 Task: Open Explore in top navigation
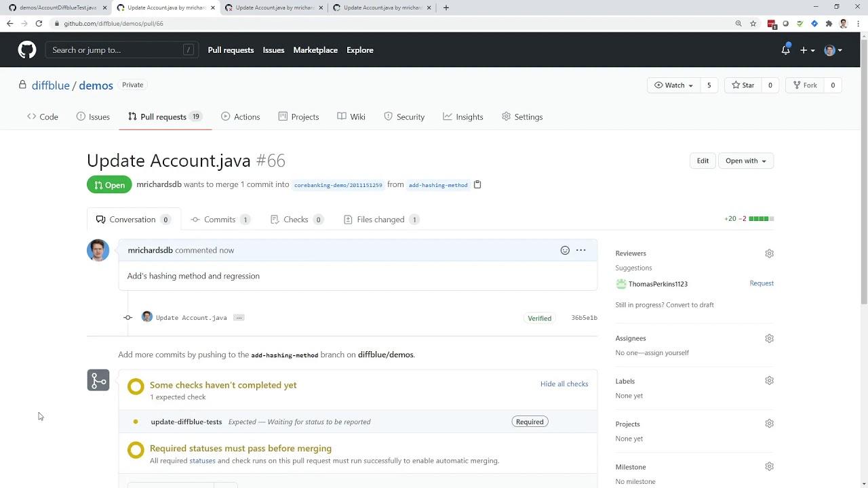[360, 50]
